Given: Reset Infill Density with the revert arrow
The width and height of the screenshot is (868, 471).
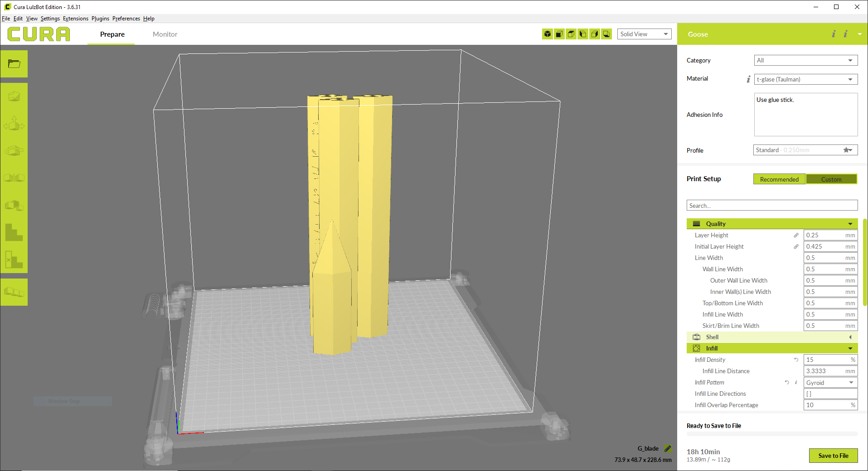Looking at the screenshot, I should click(x=796, y=360).
